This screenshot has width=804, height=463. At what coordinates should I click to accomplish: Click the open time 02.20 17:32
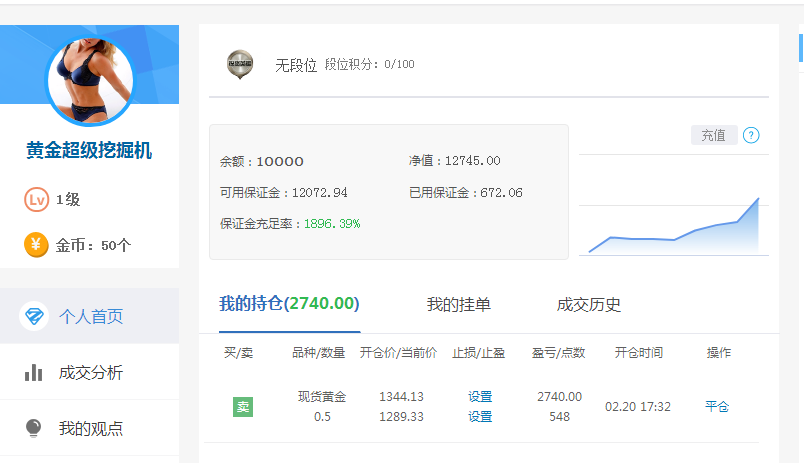click(638, 407)
